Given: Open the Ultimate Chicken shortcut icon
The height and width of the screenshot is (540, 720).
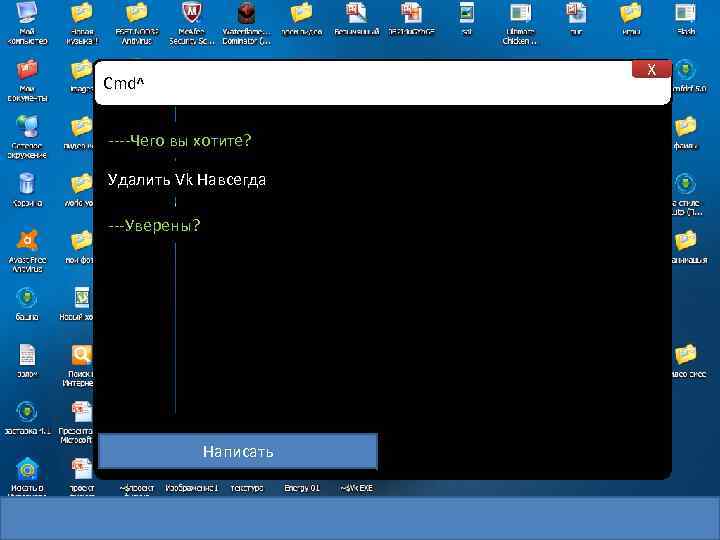Looking at the screenshot, I should 520,23.
